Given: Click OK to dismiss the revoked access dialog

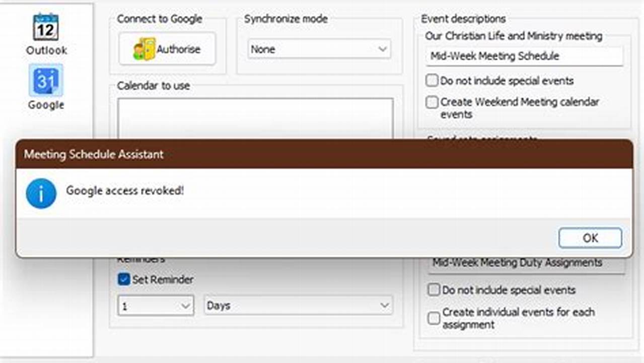Looking at the screenshot, I should (x=590, y=238).
